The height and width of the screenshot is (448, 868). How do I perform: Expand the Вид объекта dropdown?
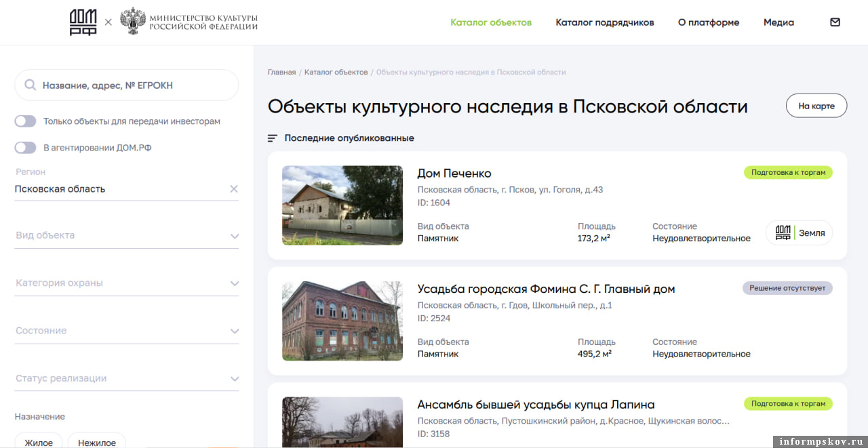pyautogui.click(x=127, y=236)
